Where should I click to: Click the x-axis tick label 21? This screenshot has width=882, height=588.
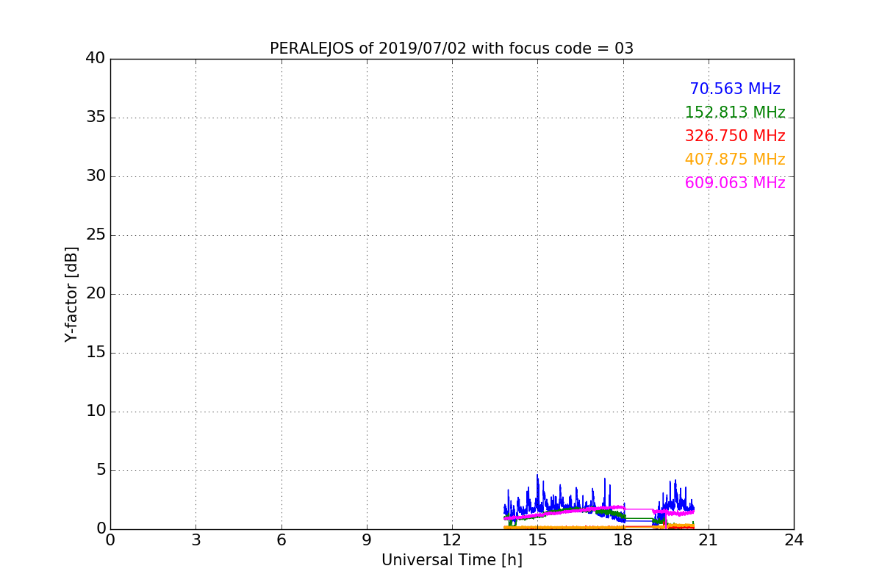tap(709, 540)
